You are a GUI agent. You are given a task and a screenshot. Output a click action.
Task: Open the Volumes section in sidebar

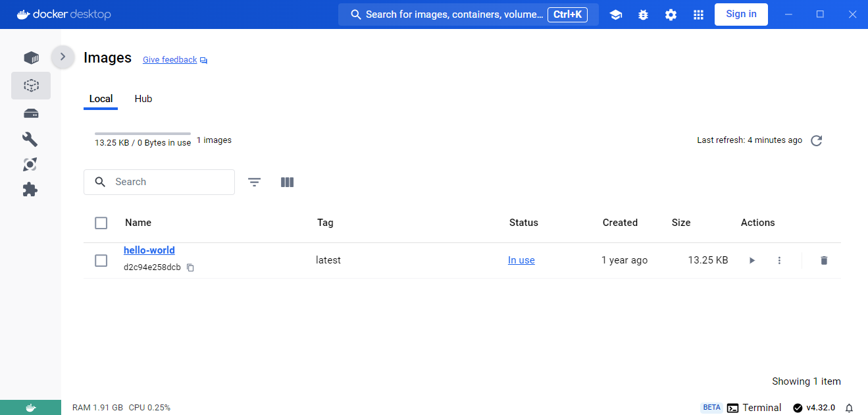31,113
